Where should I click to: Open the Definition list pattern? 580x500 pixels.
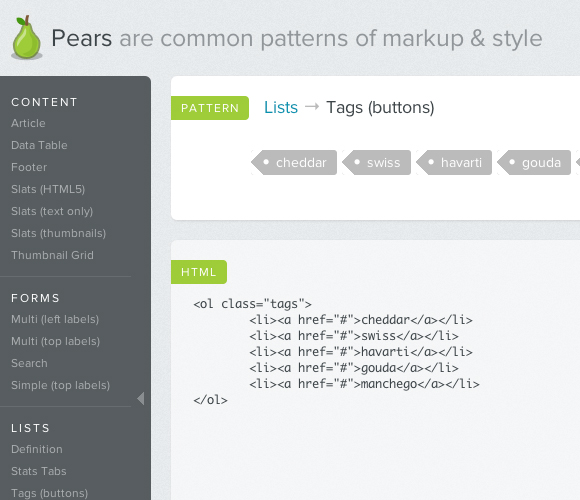tap(37, 449)
